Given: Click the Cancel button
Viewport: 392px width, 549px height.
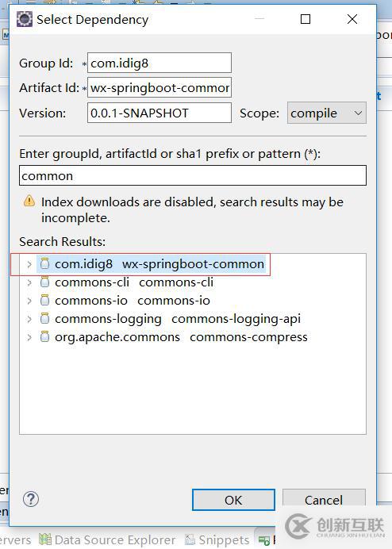Looking at the screenshot, I should 324,500.
